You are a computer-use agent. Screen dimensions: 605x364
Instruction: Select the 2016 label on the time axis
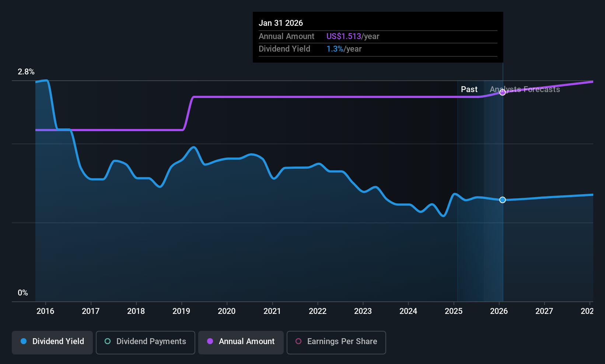(x=45, y=311)
